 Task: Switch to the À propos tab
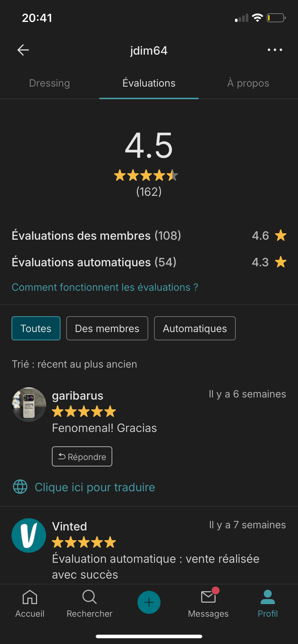click(x=248, y=83)
